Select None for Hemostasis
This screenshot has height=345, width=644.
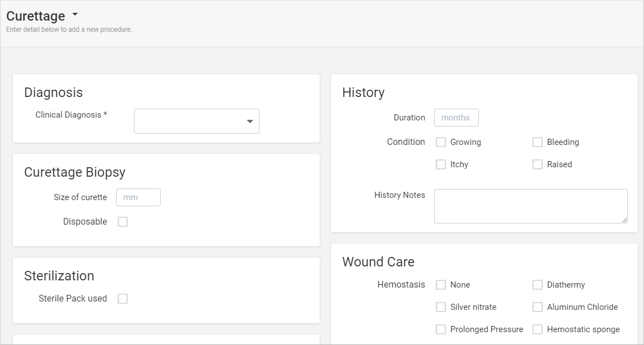tap(441, 285)
